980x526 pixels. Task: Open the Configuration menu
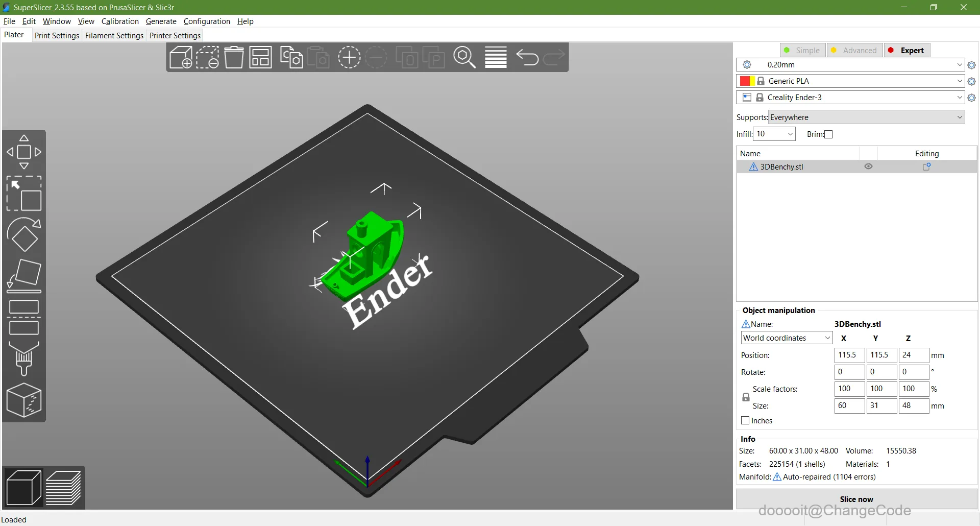[x=207, y=21]
